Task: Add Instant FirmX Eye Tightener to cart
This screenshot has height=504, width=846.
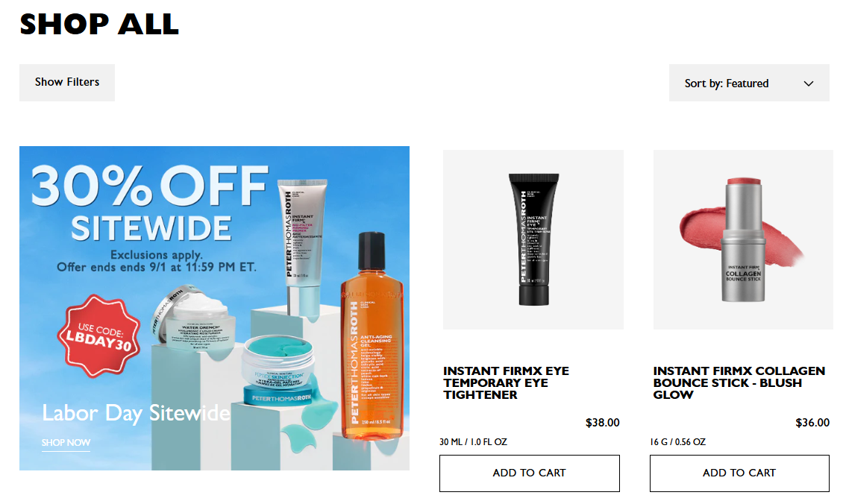Action: pos(529,473)
